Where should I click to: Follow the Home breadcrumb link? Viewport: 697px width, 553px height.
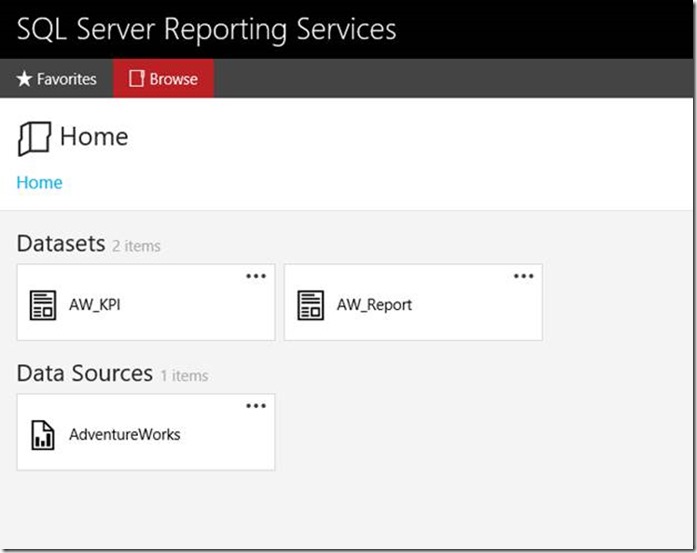click(39, 183)
